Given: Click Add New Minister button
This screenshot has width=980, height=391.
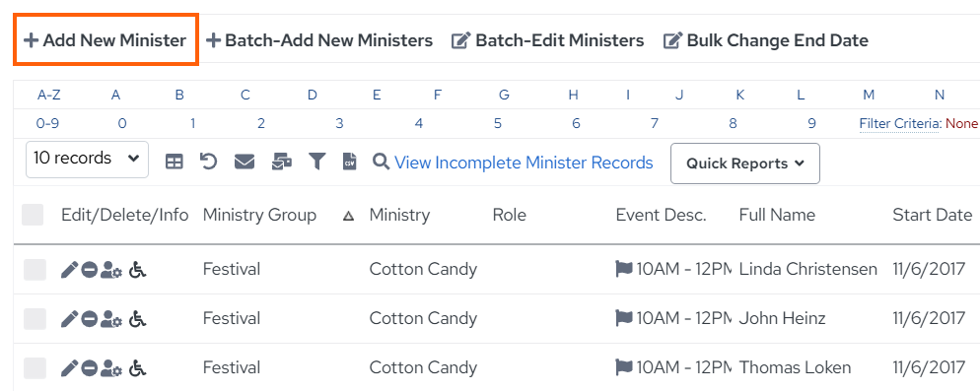Looking at the screenshot, I should (105, 40).
